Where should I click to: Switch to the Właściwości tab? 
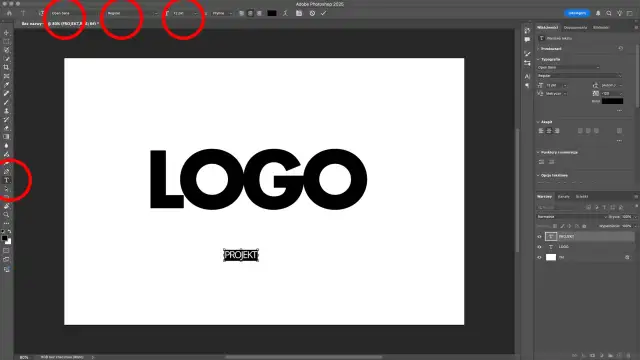click(547, 27)
